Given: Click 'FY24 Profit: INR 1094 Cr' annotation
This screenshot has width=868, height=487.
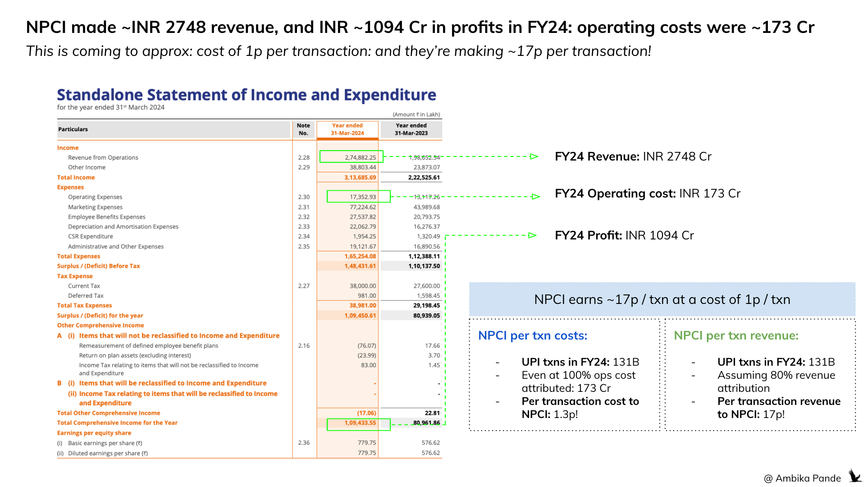Looking at the screenshot, I should 624,235.
